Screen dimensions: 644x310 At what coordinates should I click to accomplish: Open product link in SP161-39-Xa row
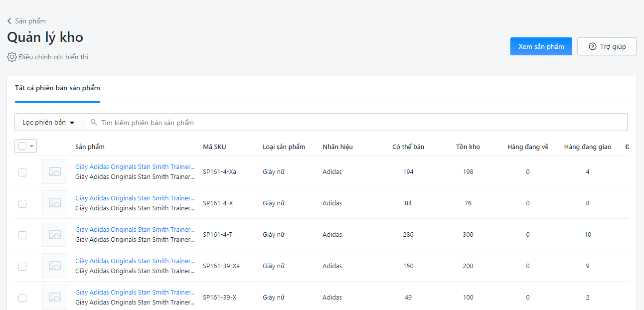pos(135,261)
